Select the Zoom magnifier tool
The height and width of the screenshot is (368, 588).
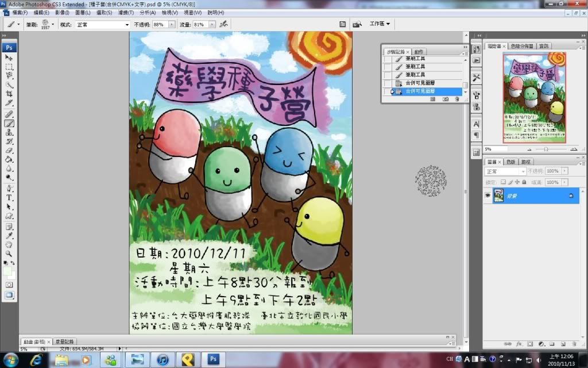tap(9, 253)
